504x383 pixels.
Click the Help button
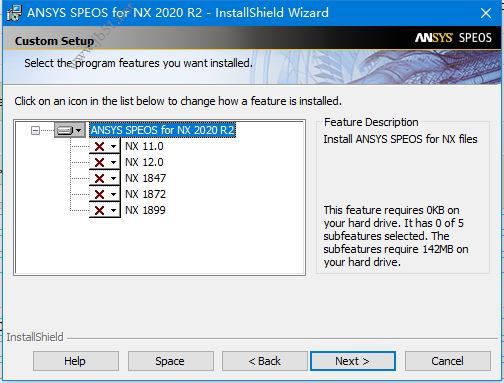pyautogui.click(x=76, y=361)
